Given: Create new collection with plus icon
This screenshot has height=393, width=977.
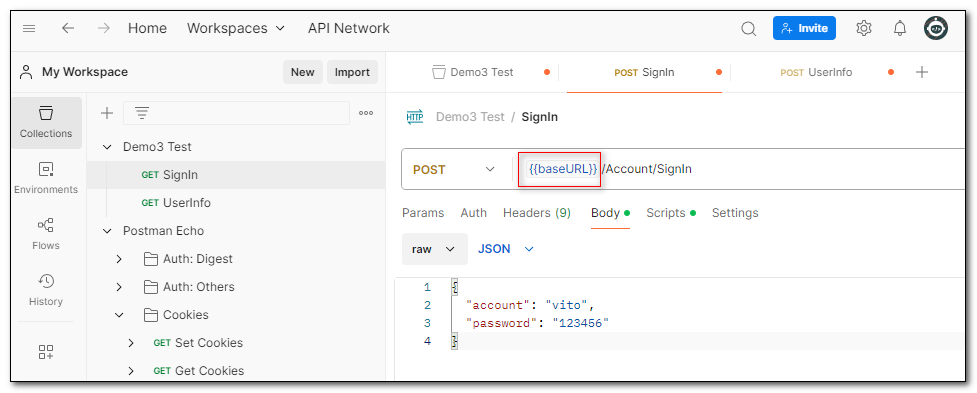Looking at the screenshot, I should click(x=107, y=113).
